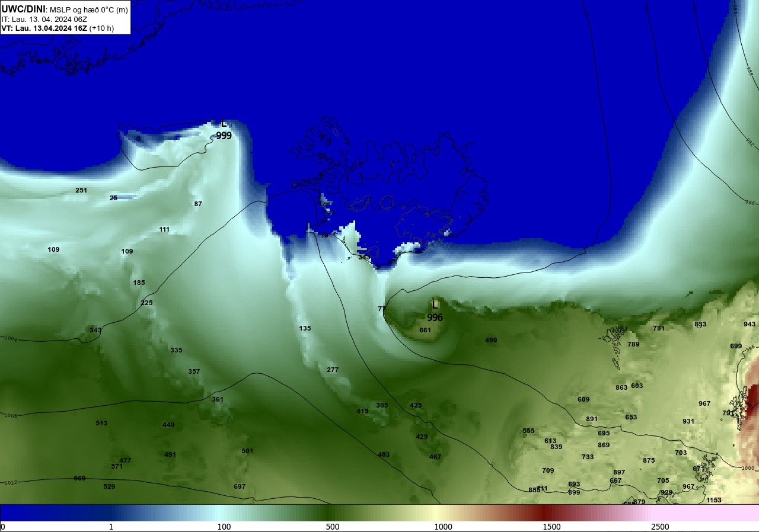Click the freezing level value 491
Screen dimensions: 759x532
click(170, 454)
